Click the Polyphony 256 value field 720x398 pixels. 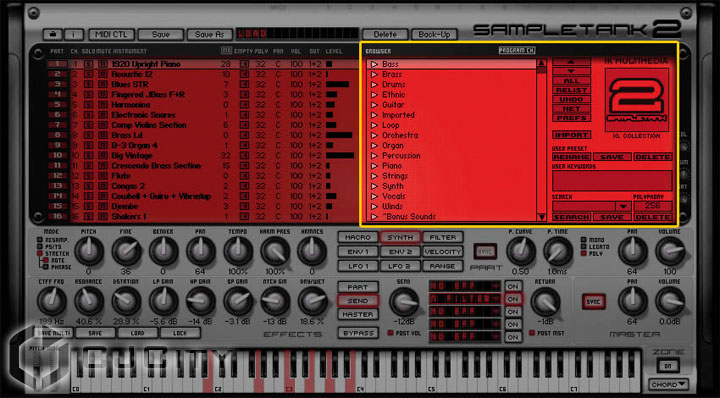click(x=653, y=207)
